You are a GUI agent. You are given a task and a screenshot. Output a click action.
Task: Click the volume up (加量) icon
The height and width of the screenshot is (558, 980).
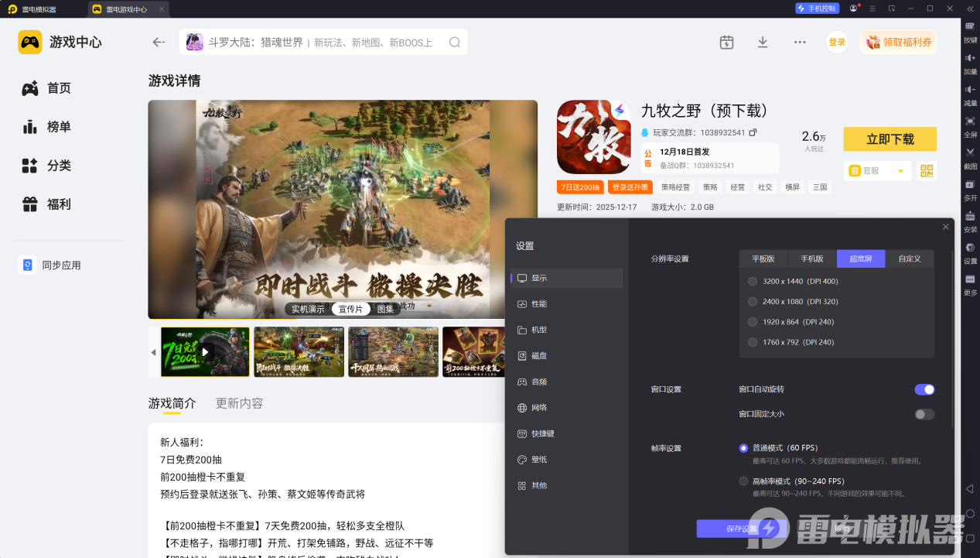click(970, 58)
